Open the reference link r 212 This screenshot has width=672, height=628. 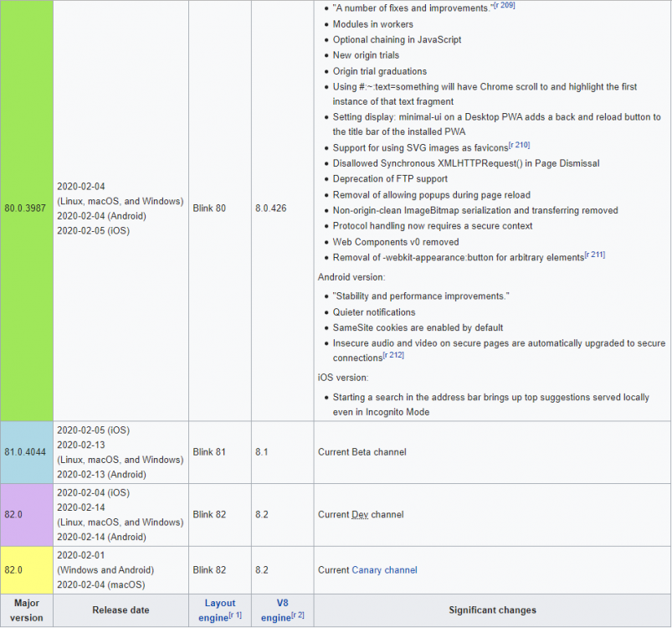392,354
